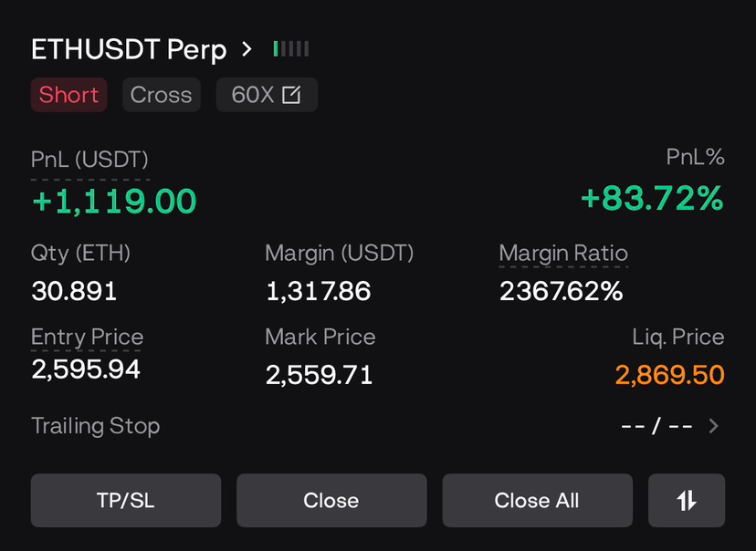Click the TP/SL button

[126, 500]
